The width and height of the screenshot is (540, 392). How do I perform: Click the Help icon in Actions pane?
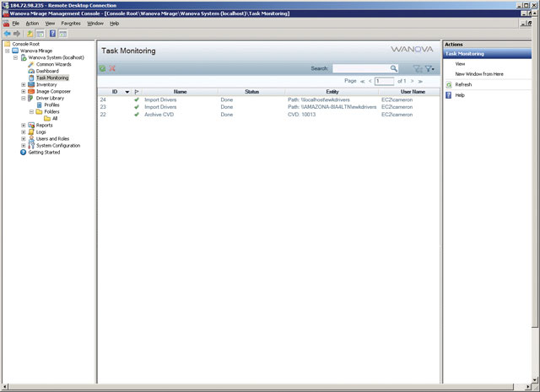(448, 95)
